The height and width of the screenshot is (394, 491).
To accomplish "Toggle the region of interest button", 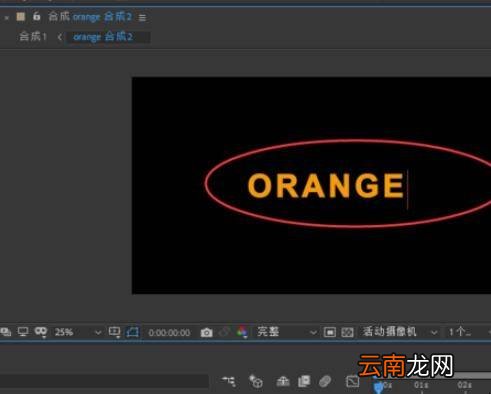I will (330, 332).
